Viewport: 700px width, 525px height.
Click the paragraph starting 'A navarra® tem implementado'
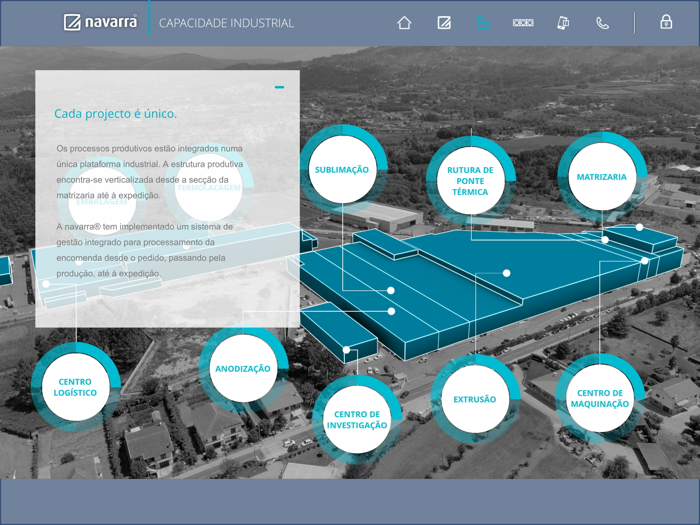[x=145, y=250]
